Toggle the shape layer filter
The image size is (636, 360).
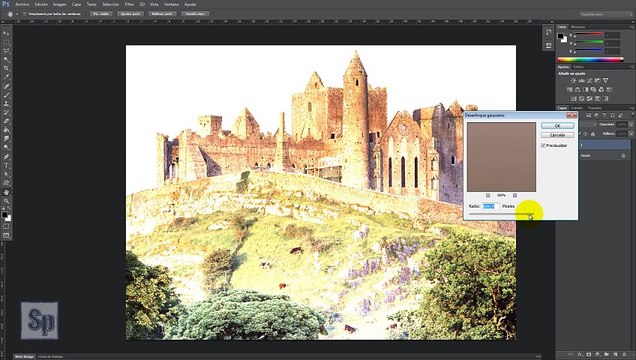(x=612, y=116)
